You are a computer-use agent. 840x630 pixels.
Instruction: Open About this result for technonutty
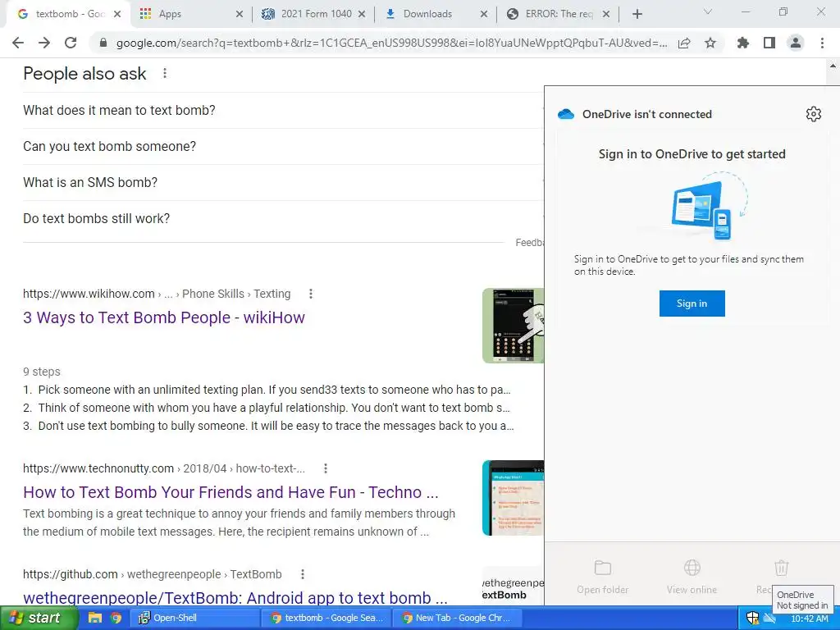(325, 468)
